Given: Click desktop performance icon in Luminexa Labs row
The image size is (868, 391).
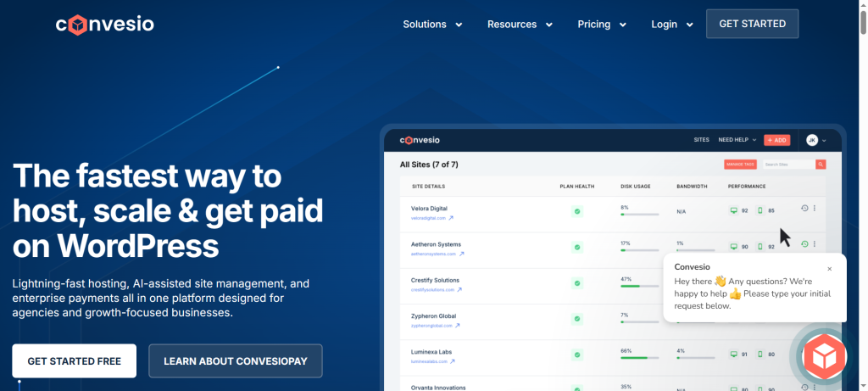Looking at the screenshot, I should click(734, 355).
